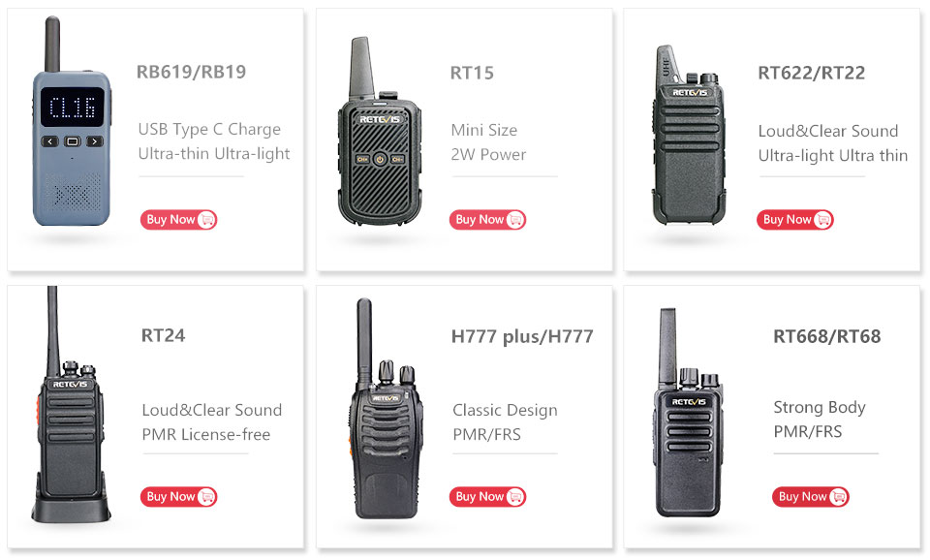The height and width of the screenshot is (560, 930).
Task: Select the H777 plus/H777 product title
Action: tap(522, 336)
